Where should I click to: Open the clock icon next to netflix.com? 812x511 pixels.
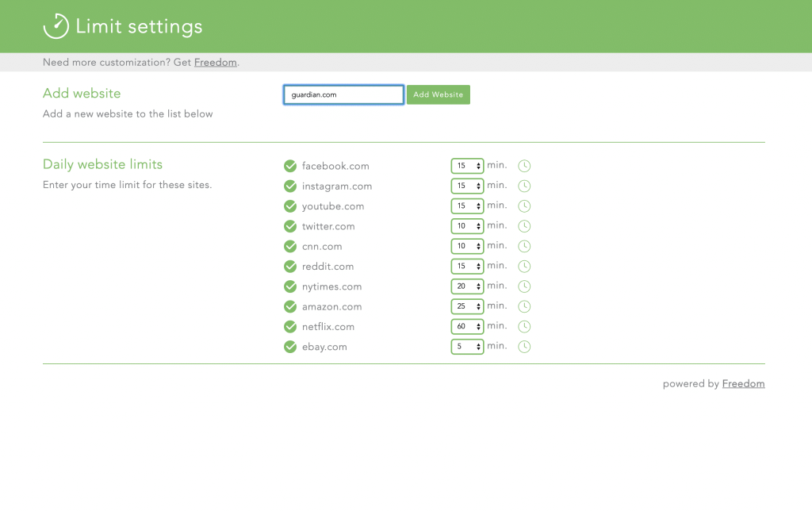[524, 326]
